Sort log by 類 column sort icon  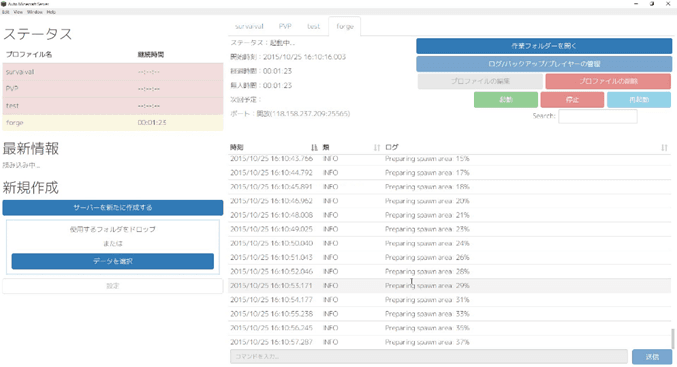[x=376, y=148]
